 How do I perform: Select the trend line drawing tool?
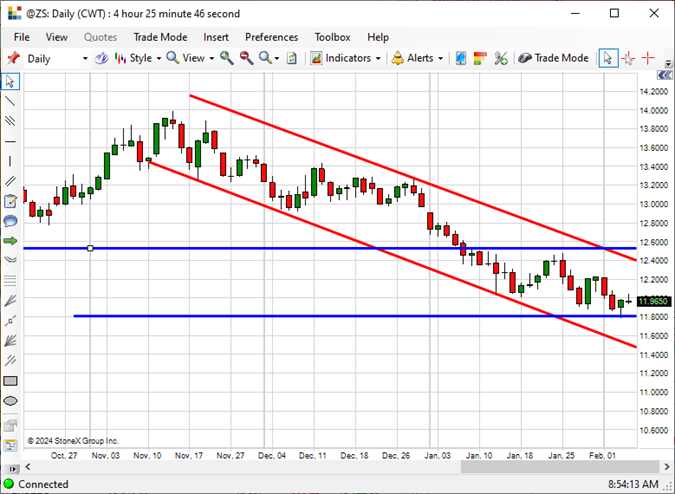click(10, 101)
